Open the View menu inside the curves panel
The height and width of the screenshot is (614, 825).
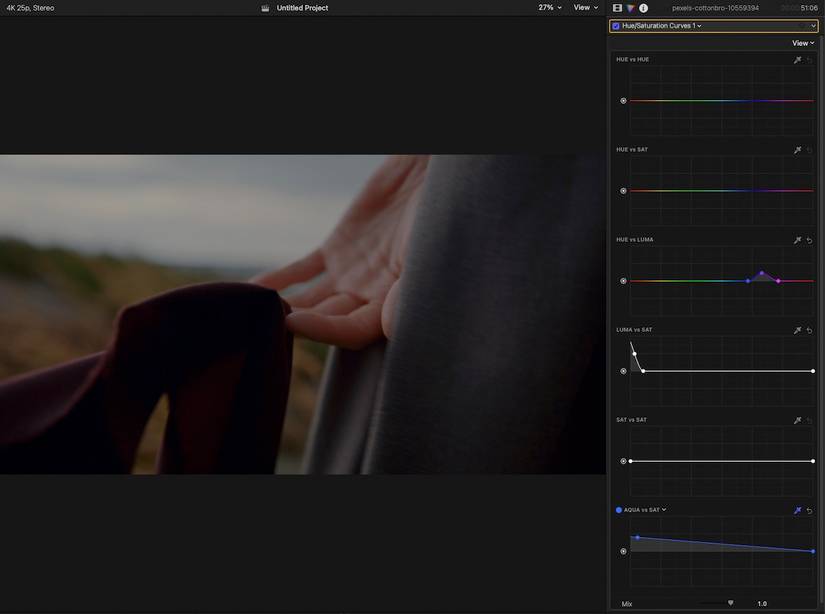[x=801, y=42]
